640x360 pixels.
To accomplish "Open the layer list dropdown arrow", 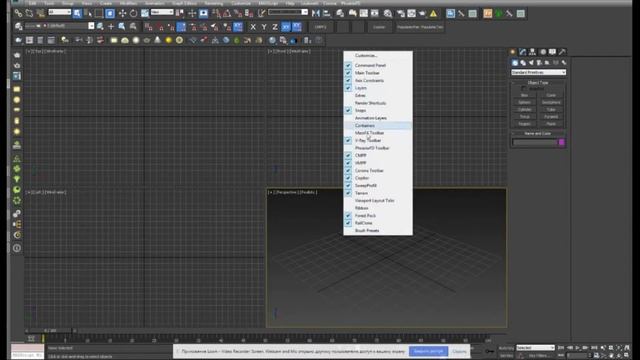I will tap(91, 26).
